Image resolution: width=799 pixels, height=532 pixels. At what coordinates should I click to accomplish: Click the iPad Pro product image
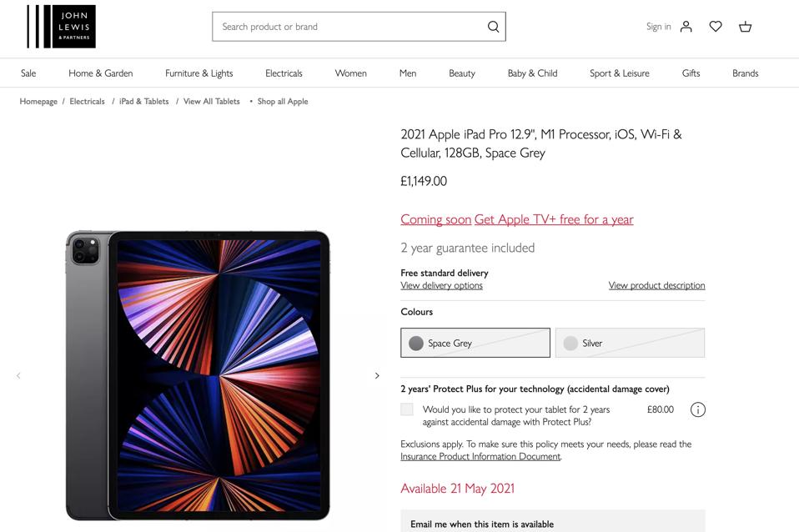click(198, 375)
